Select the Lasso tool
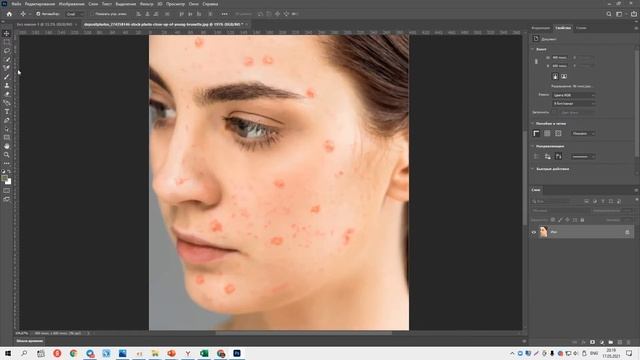This screenshot has height=360, width=640. tap(7, 51)
